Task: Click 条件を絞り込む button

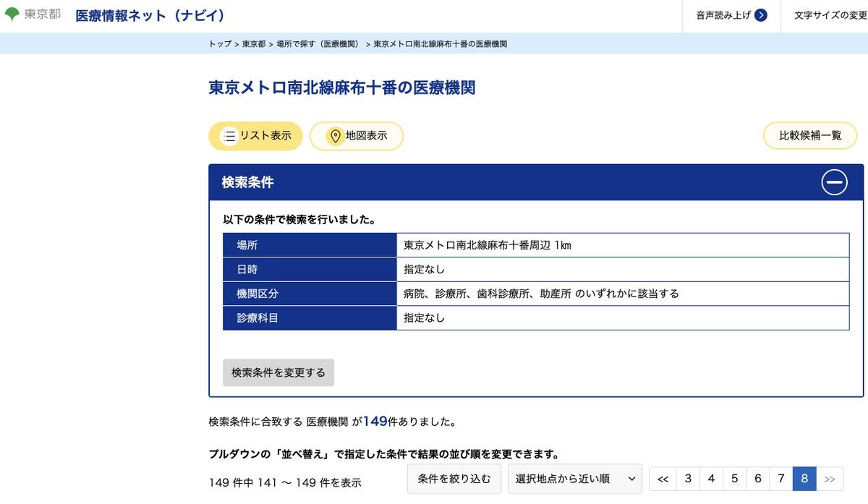Action: tap(454, 479)
